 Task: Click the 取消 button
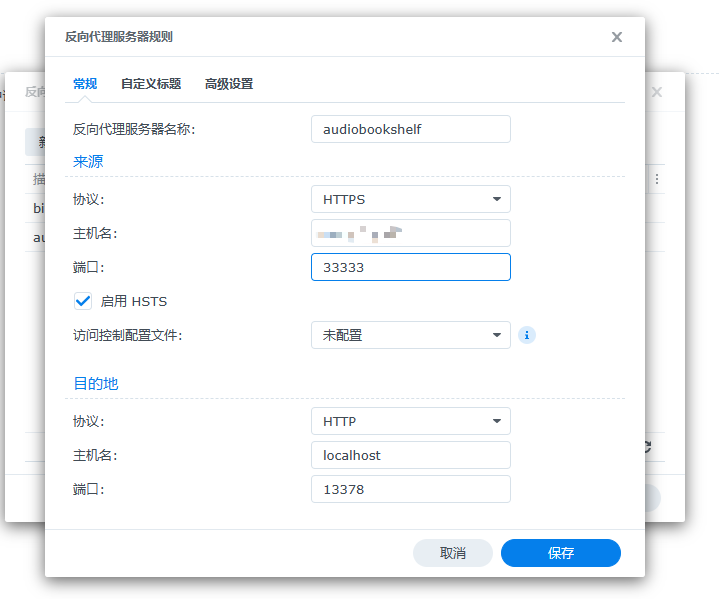coord(453,553)
